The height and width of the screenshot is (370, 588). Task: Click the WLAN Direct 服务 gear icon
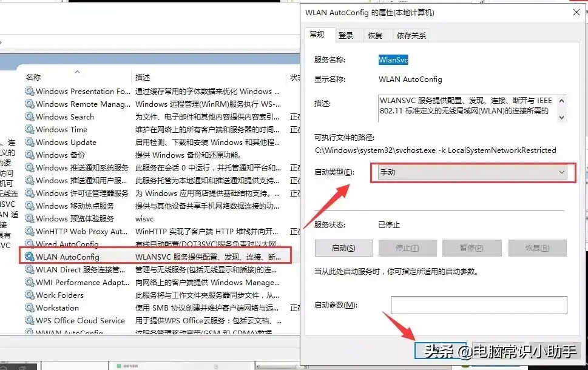click(29, 269)
